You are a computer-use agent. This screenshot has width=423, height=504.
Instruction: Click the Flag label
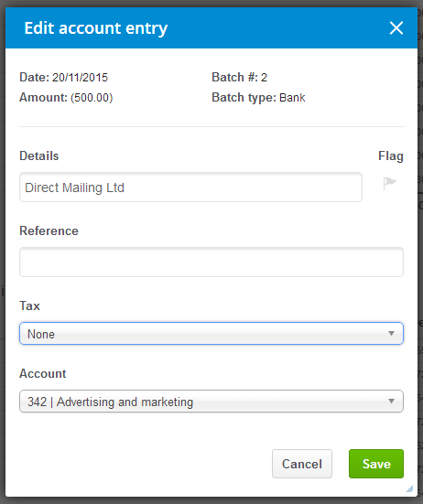(x=391, y=156)
